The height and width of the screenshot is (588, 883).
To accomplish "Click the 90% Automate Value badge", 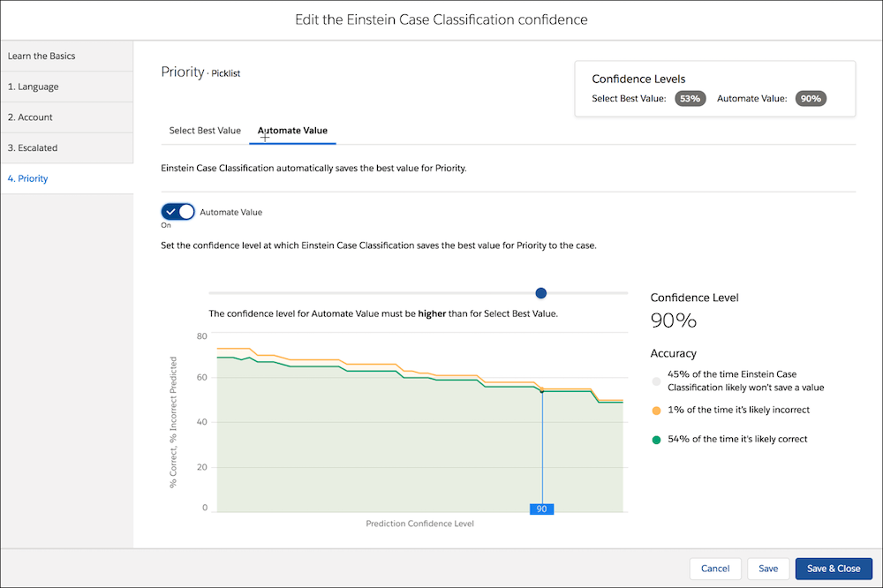I will point(811,99).
